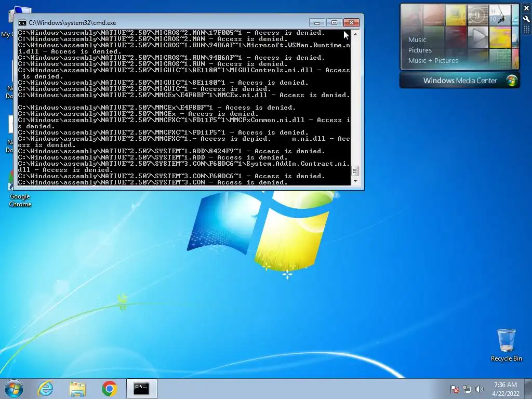This screenshot has width=532, height=399.
Task: Click the line with SYSTEM~1.ADD\8424F9~1
Action: pos(171,151)
